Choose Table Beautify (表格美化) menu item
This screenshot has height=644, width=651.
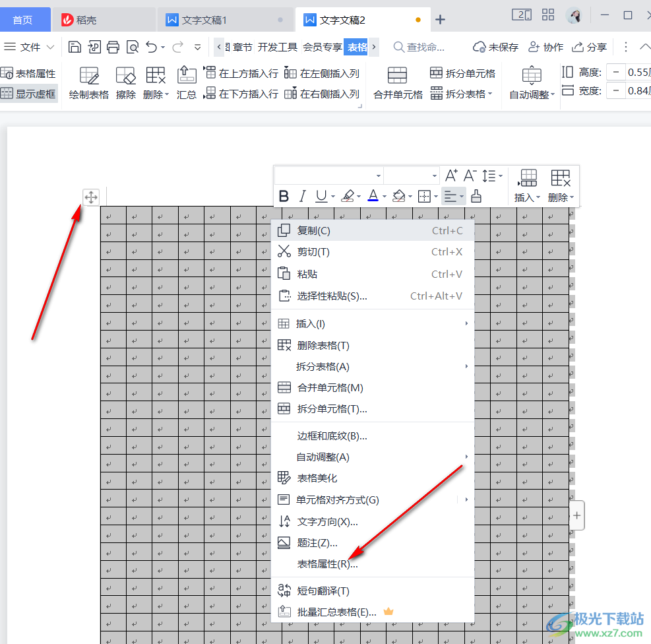pos(373,478)
